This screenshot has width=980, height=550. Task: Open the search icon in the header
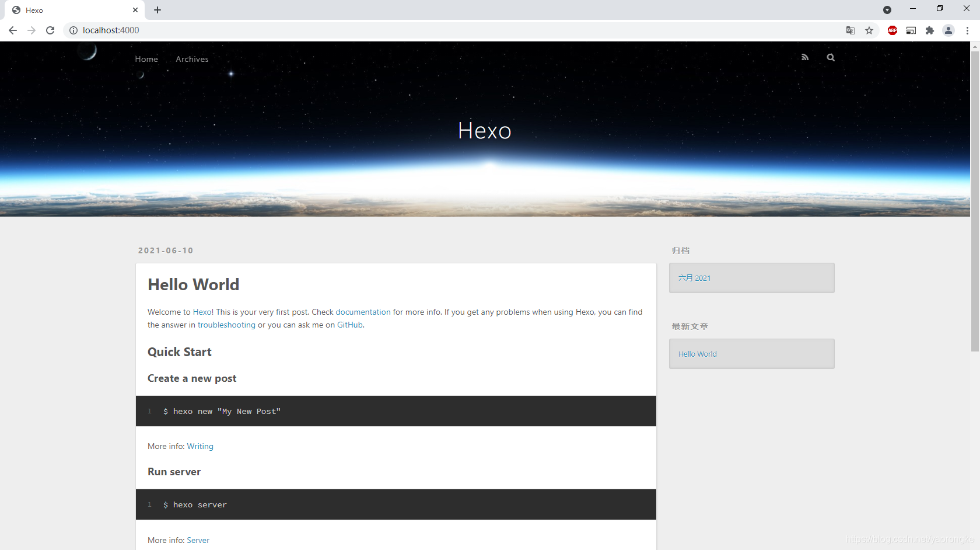tap(831, 57)
